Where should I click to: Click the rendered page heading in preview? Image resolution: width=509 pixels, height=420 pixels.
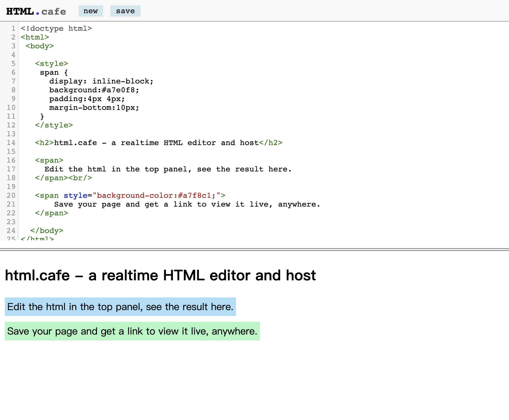160,275
